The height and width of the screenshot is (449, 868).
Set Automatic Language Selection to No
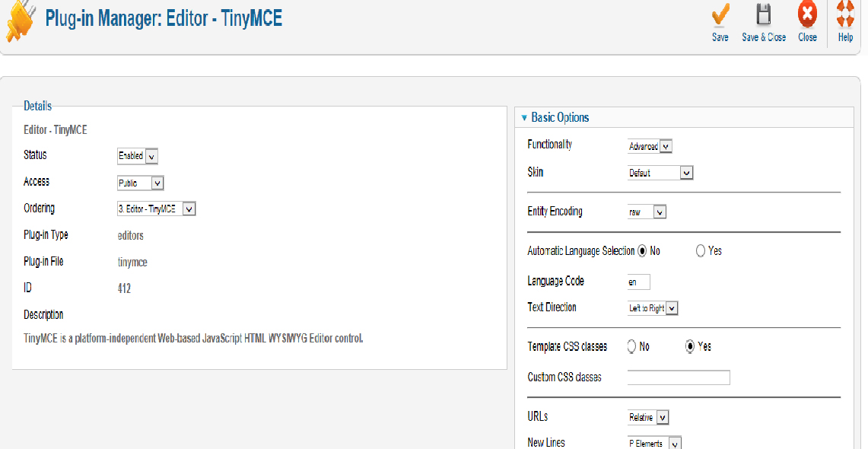click(x=642, y=251)
